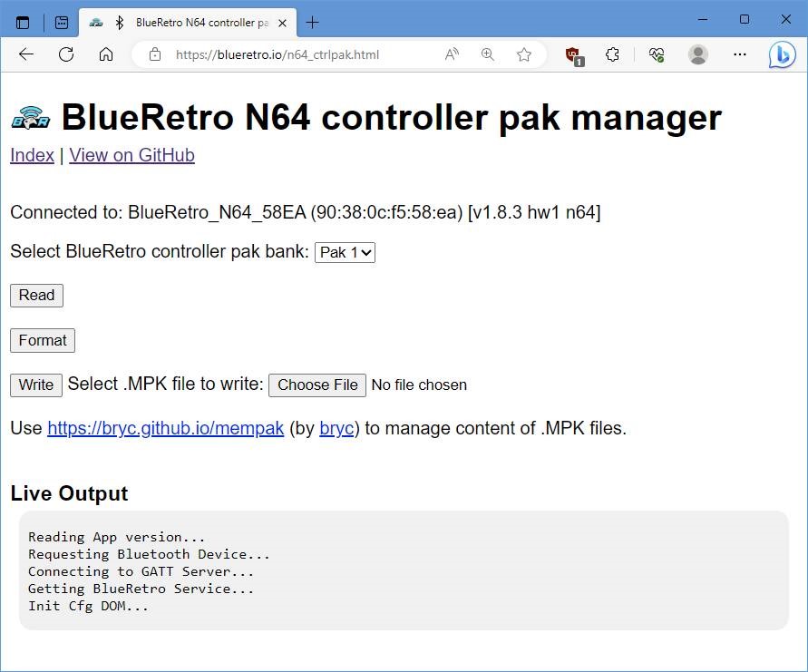Follow the View on GitHub link

coord(131,155)
